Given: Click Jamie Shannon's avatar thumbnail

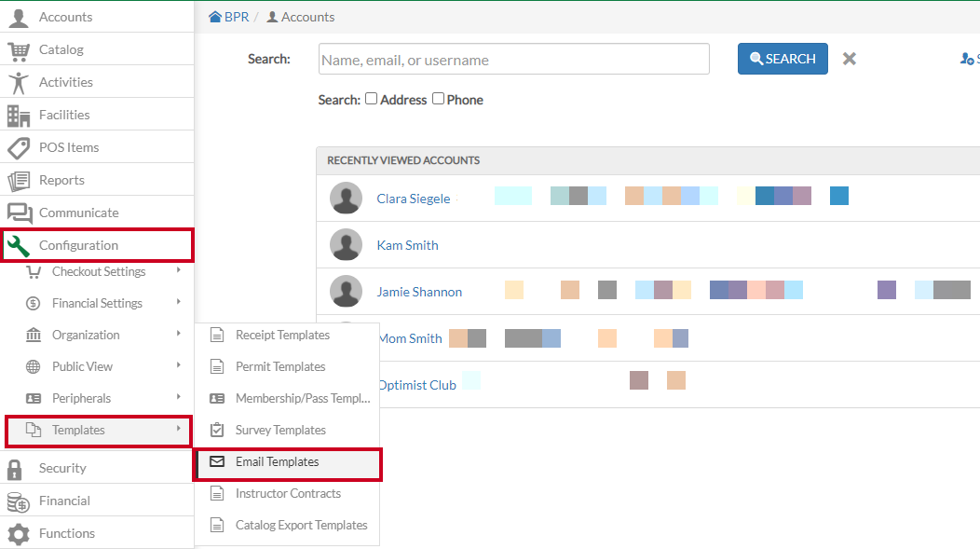Looking at the screenshot, I should point(347,292).
